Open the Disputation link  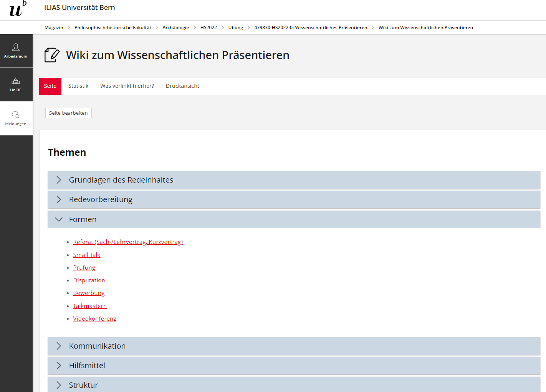pyautogui.click(x=89, y=280)
